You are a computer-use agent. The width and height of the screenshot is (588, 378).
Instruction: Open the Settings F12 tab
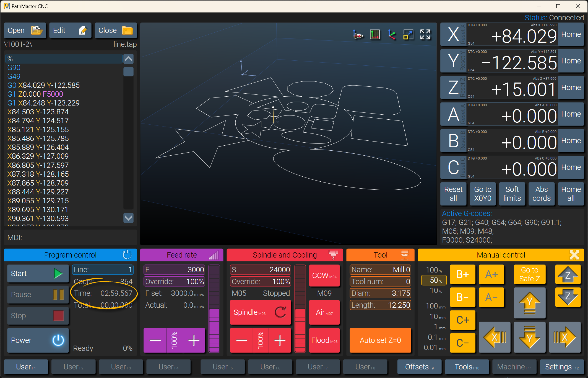(561, 367)
